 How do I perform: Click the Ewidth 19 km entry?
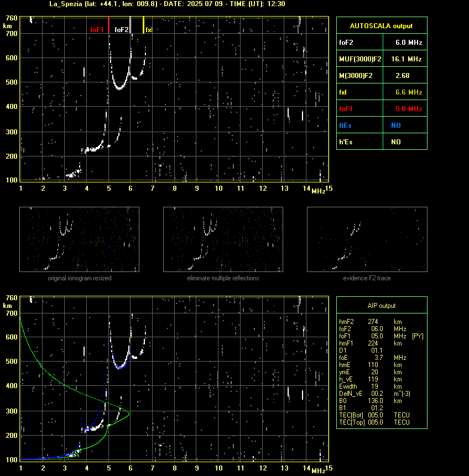[371, 386]
